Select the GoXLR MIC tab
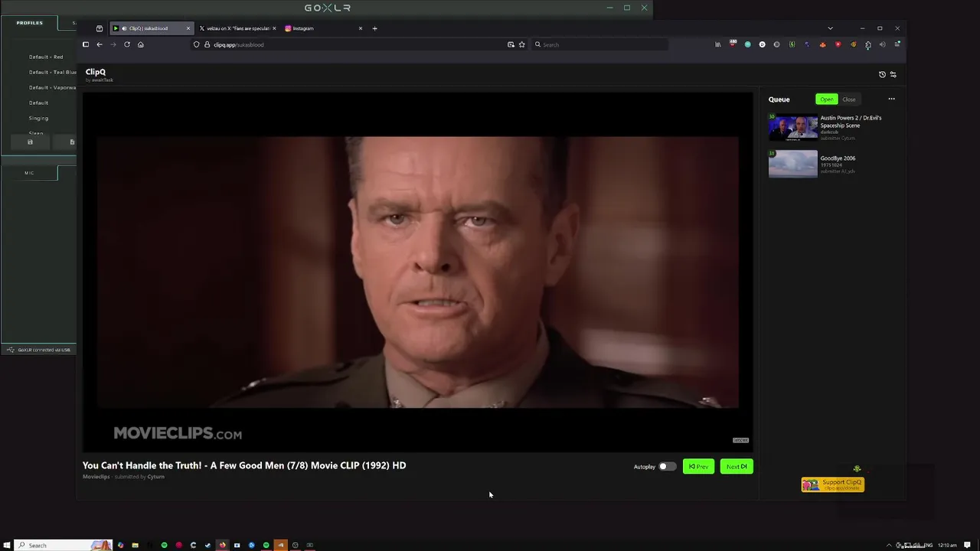The width and height of the screenshot is (980, 551). point(29,173)
